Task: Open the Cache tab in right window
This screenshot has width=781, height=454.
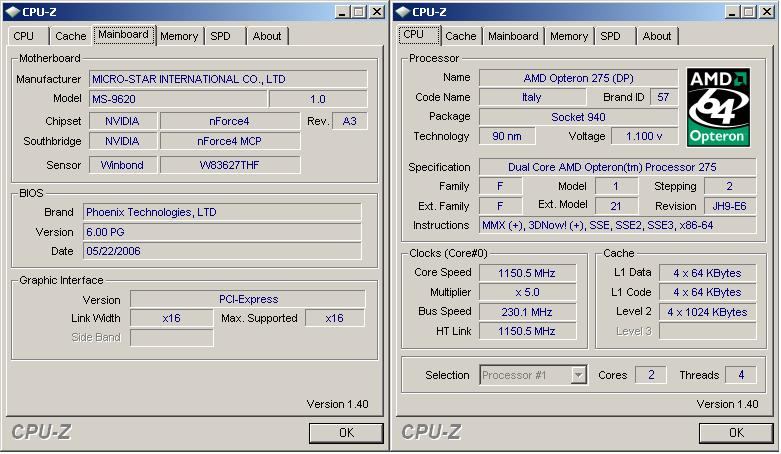Action: pos(461,36)
